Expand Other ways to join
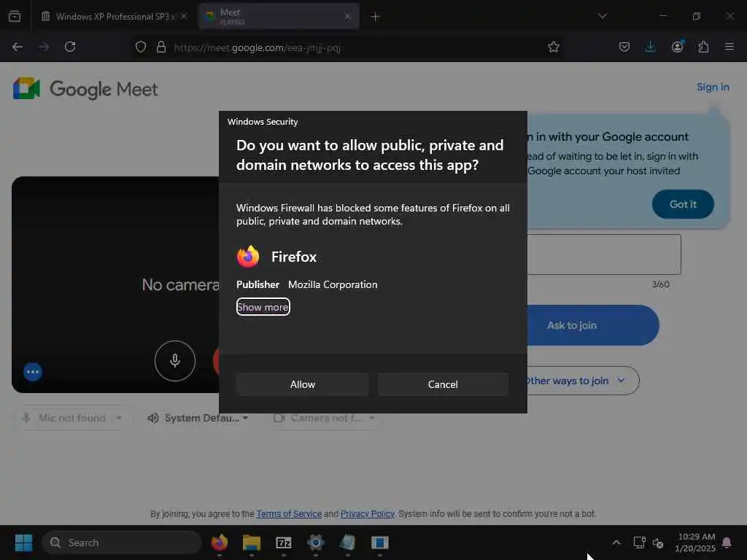Image resolution: width=747 pixels, height=560 pixels. point(582,381)
